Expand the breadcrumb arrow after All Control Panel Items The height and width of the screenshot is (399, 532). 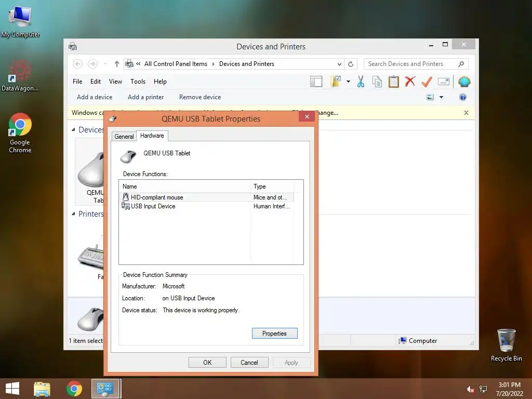tap(214, 64)
